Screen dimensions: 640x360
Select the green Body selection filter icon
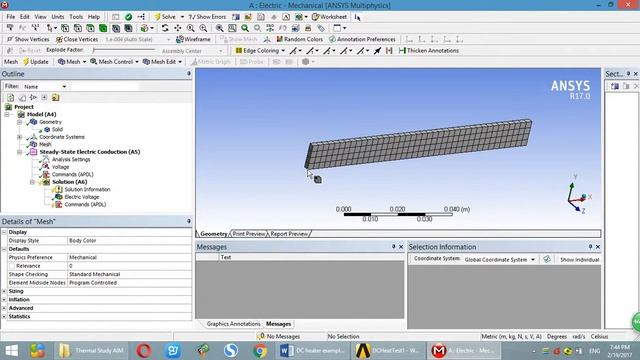[103, 28]
